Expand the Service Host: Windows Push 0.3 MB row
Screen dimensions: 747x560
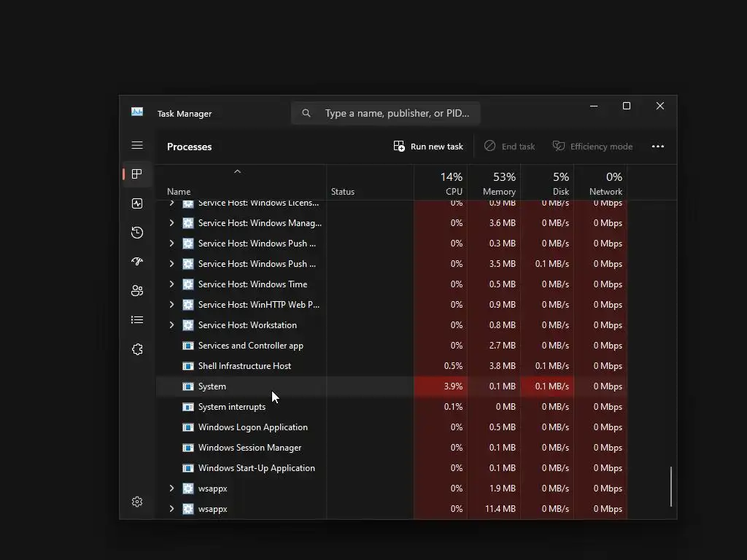coord(171,244)
